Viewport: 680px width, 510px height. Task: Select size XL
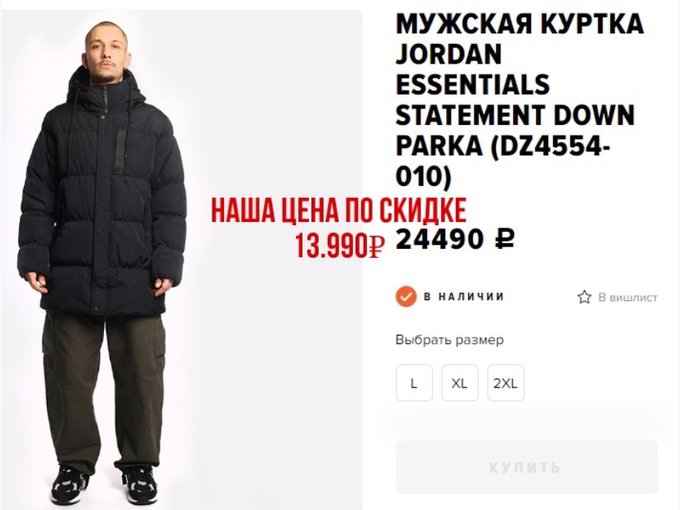click(460, 383)
